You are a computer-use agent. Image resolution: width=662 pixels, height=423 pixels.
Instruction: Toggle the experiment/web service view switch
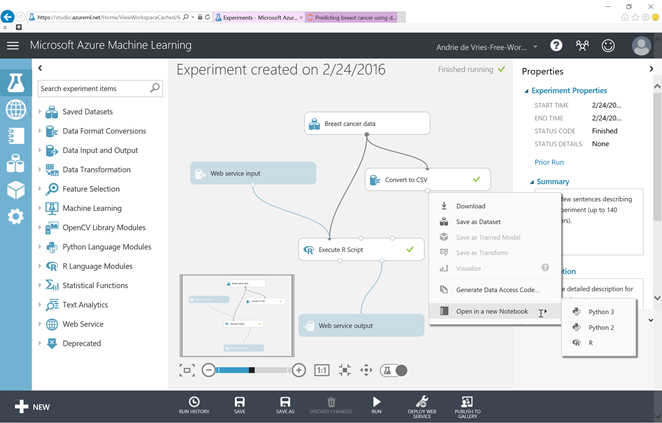[393, 370]
